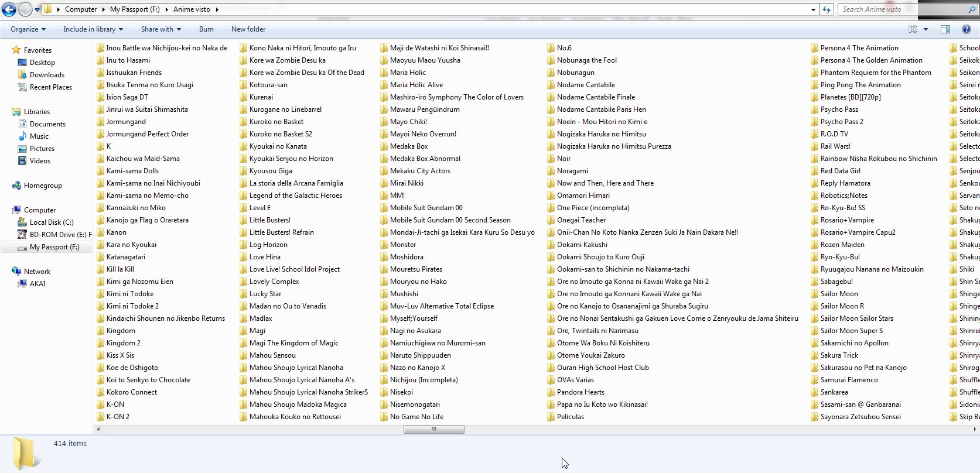Click the Back navigation arrow button
Viewport: 980px width, 473px height.
click(9, 9)
